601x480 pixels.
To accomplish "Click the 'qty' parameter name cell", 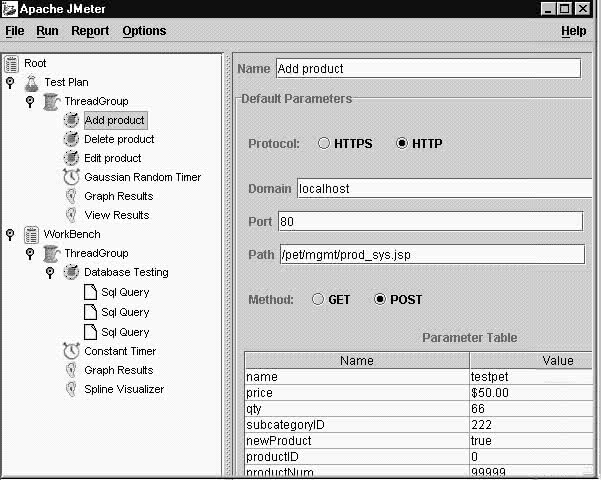I will [357, 409].
